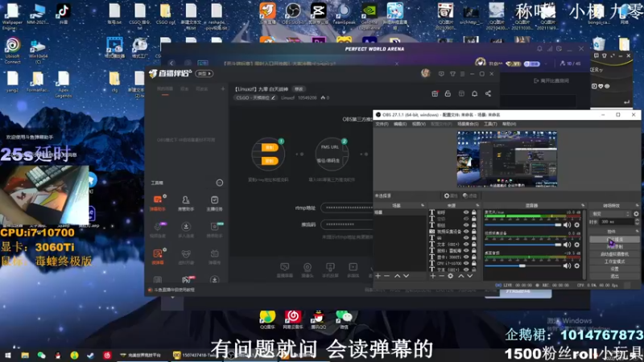Screen dimensions: 644x362
Task: Toggle visibility of 视频采集设备 source
Action: [x=466, y=232]
